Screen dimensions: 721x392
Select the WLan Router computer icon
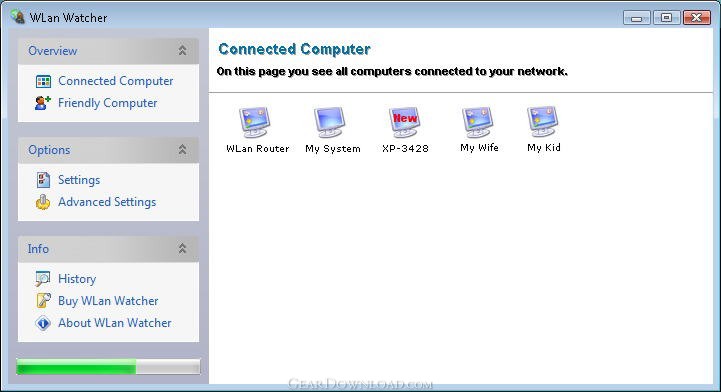[x=255, y=122]
